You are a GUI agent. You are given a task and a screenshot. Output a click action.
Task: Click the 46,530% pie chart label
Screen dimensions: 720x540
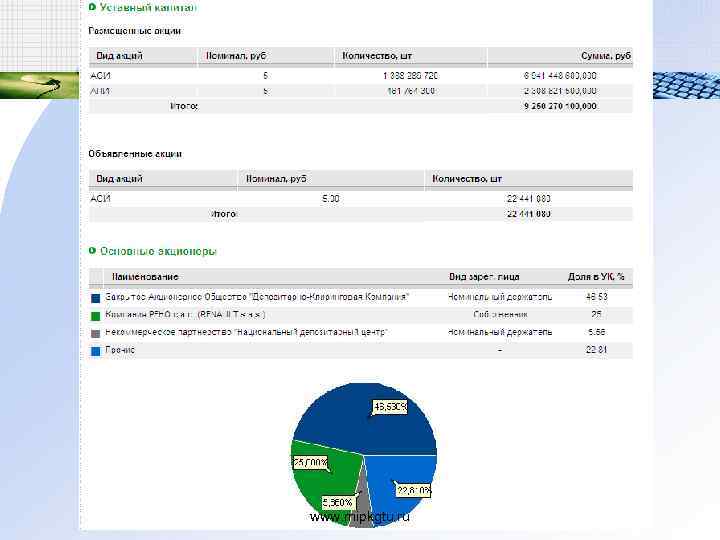coord(390,407)
